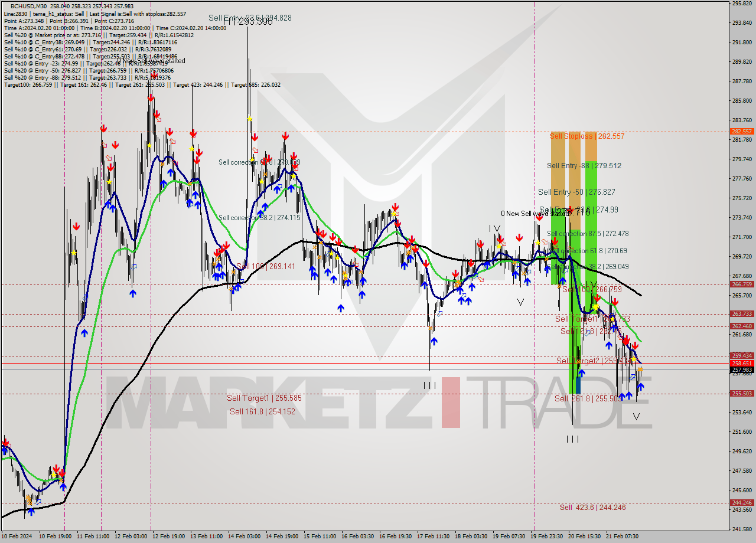Select the Sell Stoploss | 282.557 label
The image size is (756, 543).
coord(587,136)
